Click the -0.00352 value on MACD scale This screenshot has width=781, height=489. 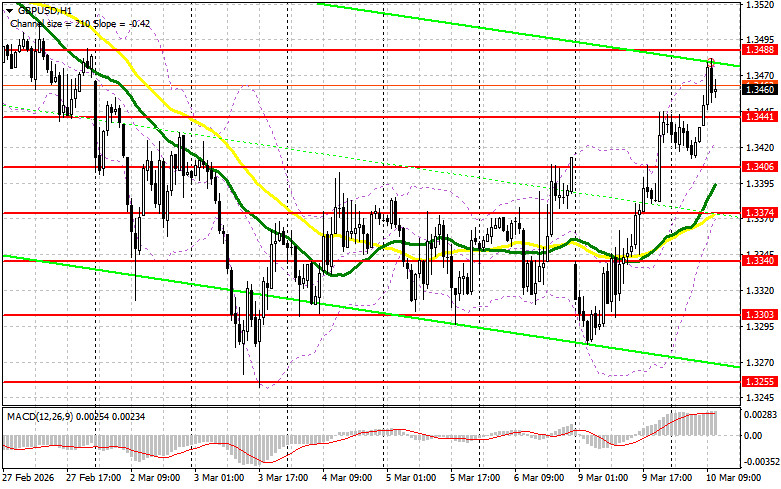tap(759, 462)
